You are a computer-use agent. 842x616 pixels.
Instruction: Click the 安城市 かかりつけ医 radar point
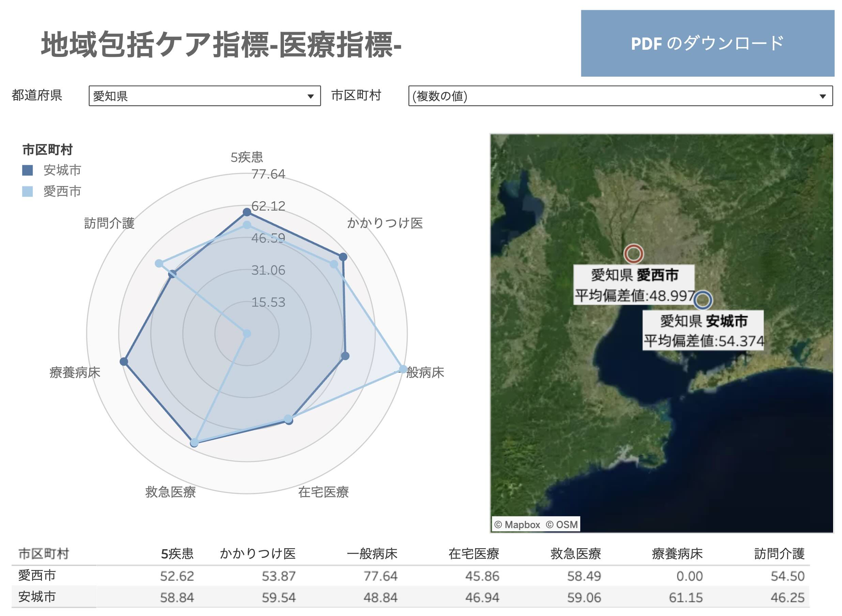[343, 257]
